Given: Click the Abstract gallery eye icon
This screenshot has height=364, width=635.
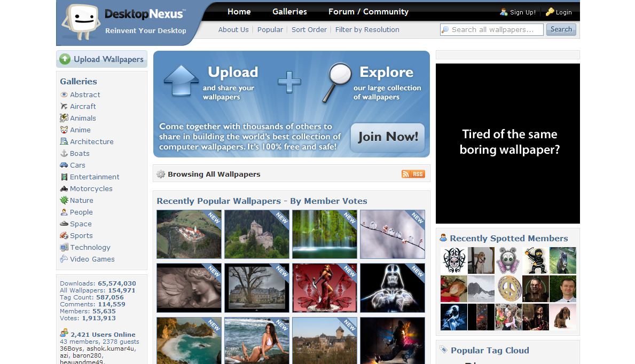Looking at the screenshot, I should coord(64,95).
